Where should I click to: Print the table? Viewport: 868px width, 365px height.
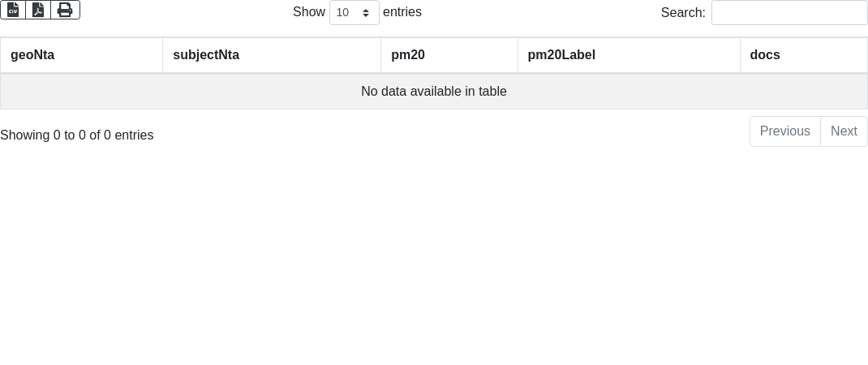coord(65,10)
